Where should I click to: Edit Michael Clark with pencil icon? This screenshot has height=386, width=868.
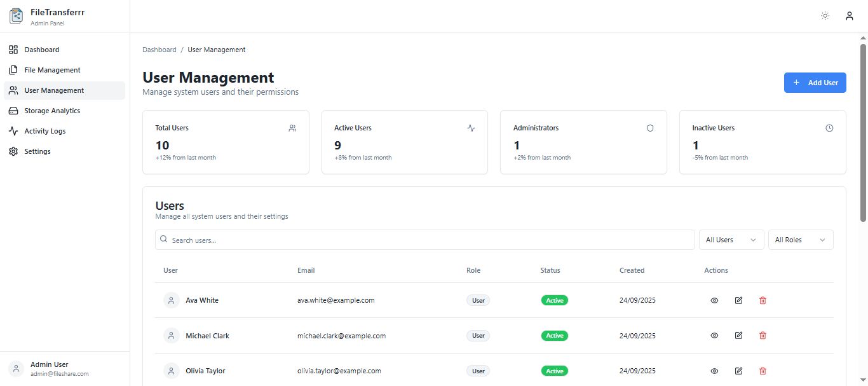tap(738, 335)
